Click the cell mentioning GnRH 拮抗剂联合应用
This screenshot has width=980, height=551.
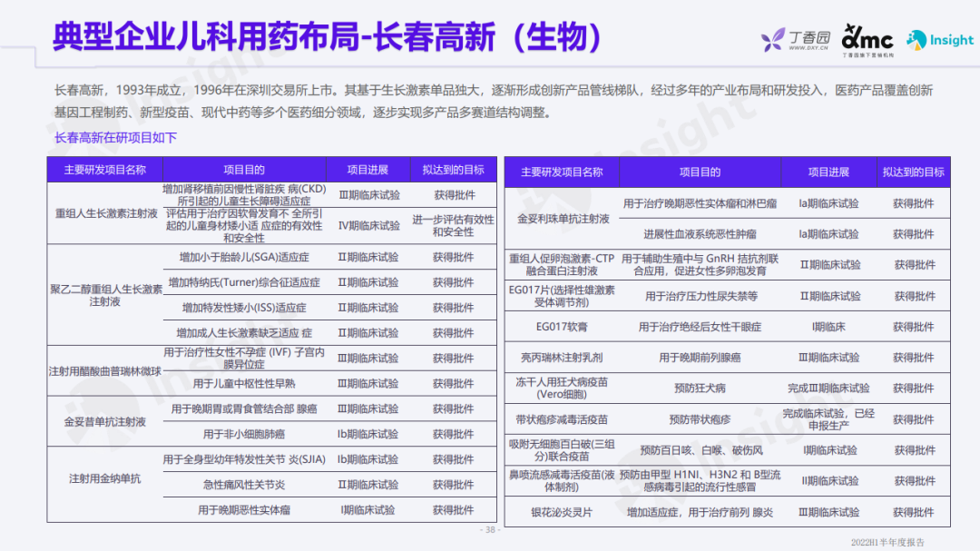(700, 264)
